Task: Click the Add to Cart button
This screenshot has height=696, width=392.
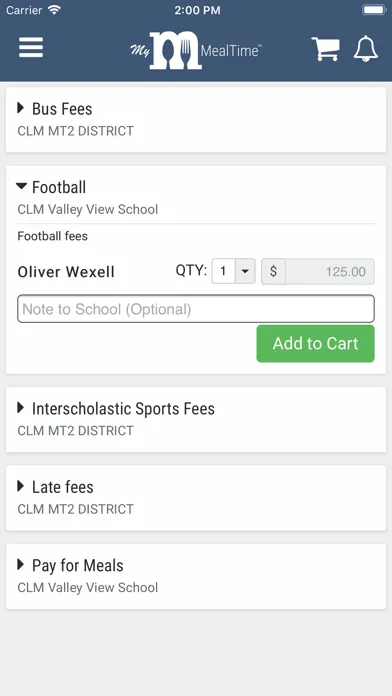Action: [316, 344]
